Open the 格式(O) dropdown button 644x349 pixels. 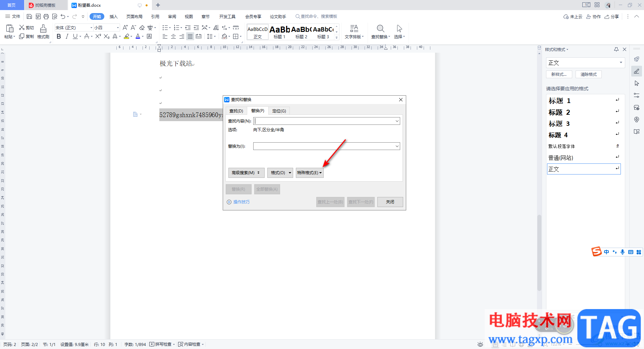click(280, 172)
